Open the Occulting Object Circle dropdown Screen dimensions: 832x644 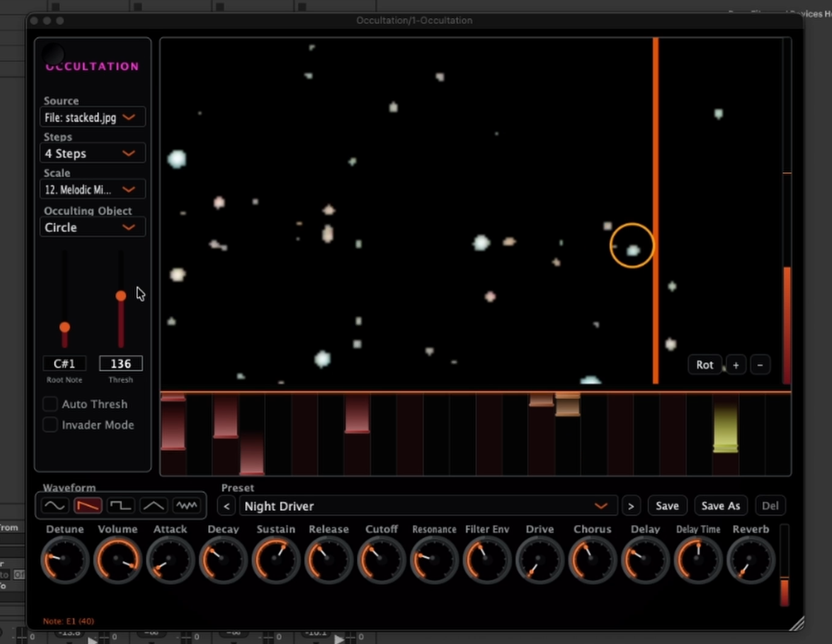[92, 227]
